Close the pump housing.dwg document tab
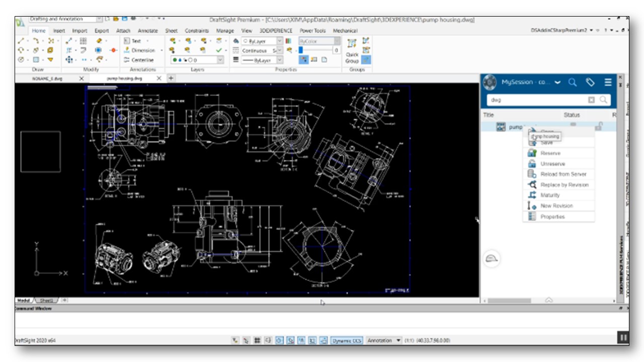 coord(159,78)
